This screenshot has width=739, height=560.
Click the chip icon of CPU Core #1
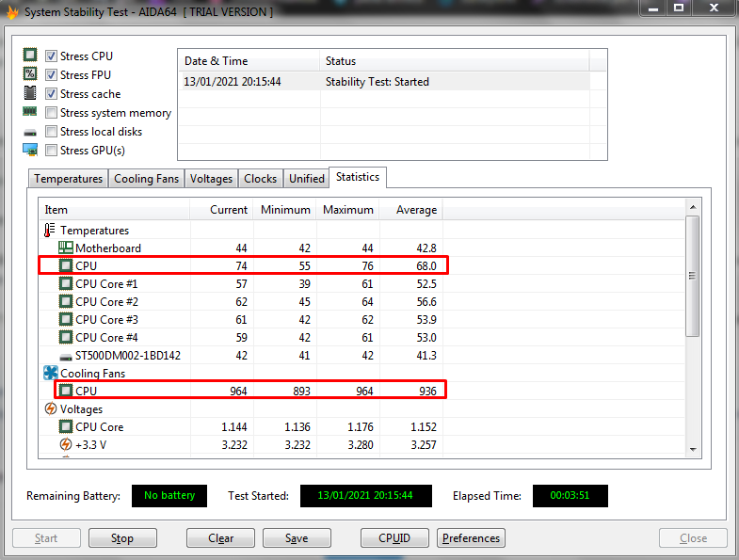(x=66, y=284)
